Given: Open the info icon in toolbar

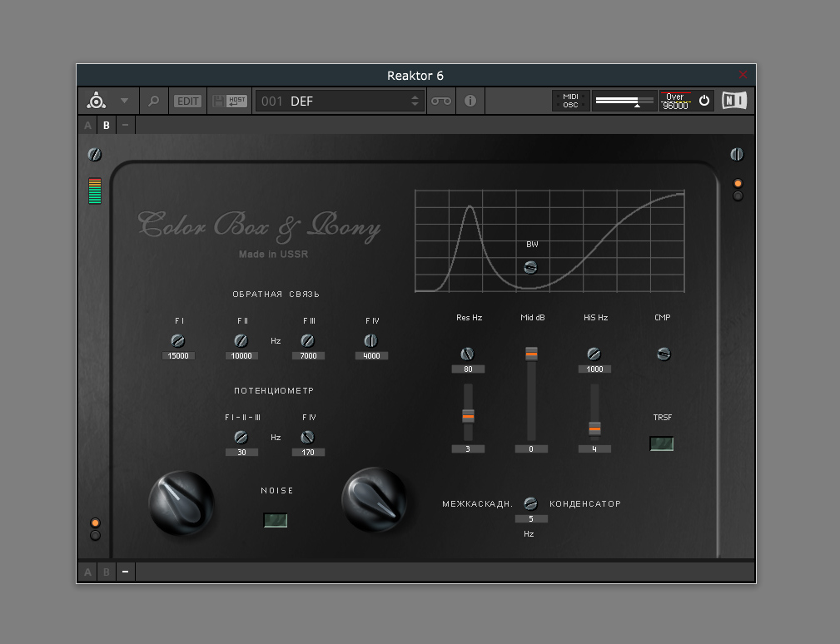Looking at the screenshot, I should pyautogui.click(x=470, y=101).
